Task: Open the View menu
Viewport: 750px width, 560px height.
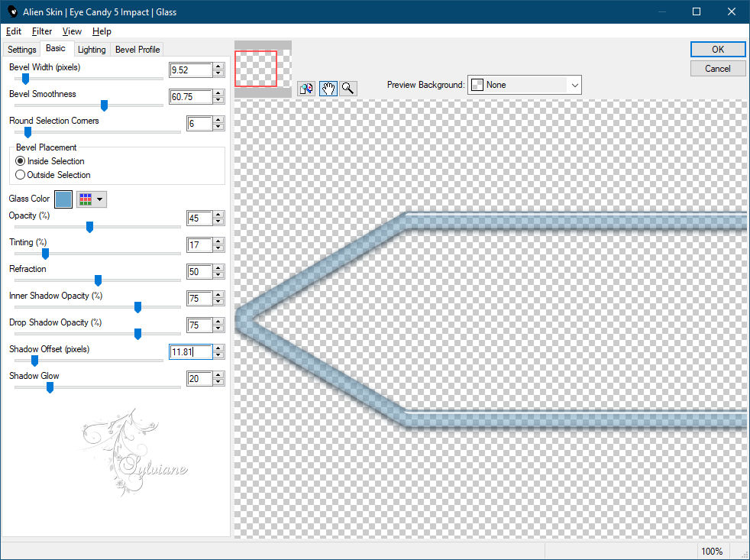Action: click(72, 31)
